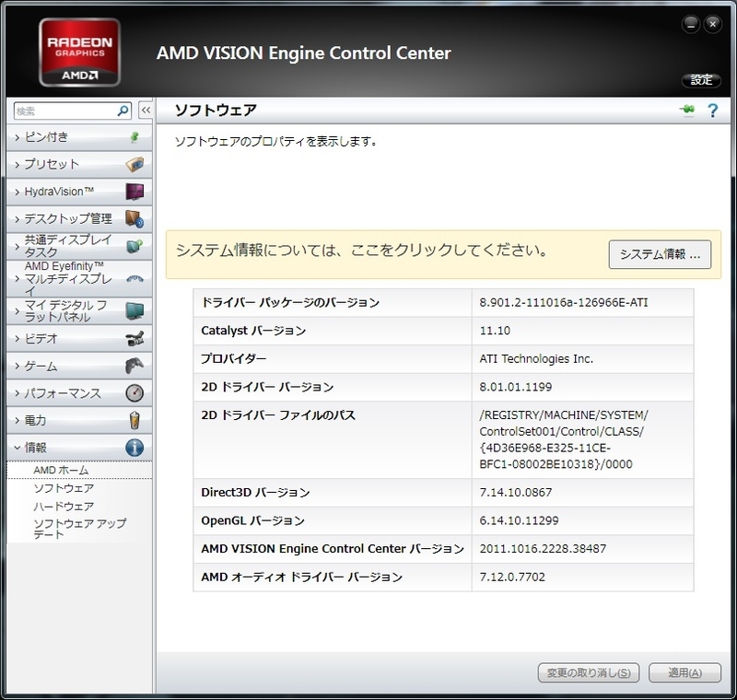Open help with the question mark icon
The image size is (737, 700).
point(712,111)
